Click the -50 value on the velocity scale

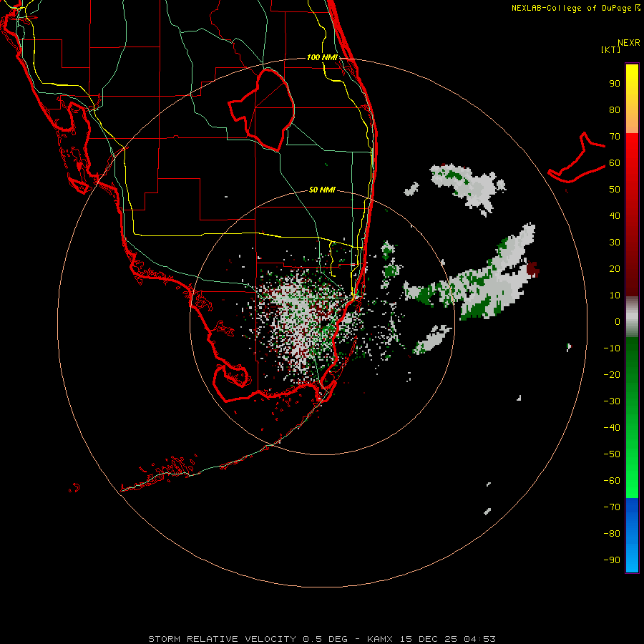pyautogui.click(x=612, y=454)
